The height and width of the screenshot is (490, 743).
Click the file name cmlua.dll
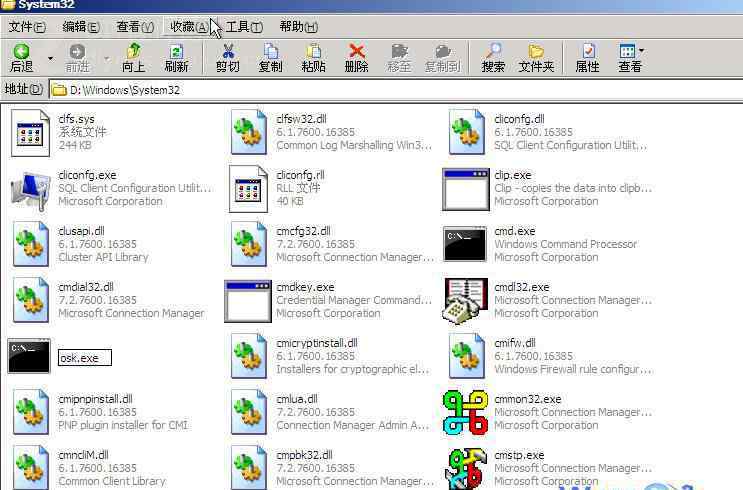pos(297,399)
